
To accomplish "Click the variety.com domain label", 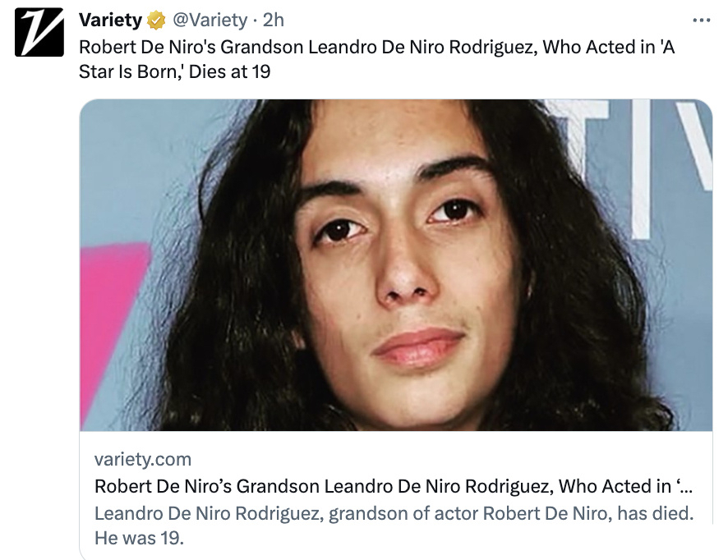I will tap(143, 459).
